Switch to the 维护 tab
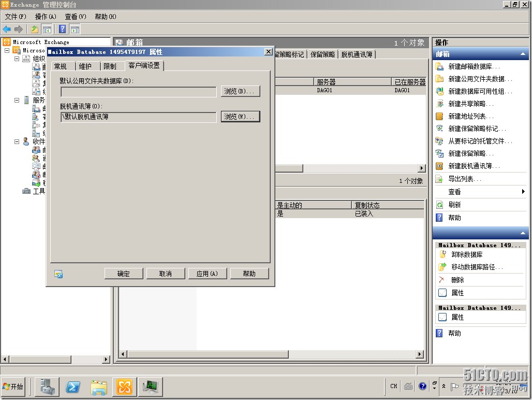Screen dimensions: 532x400 coord(86,66)
